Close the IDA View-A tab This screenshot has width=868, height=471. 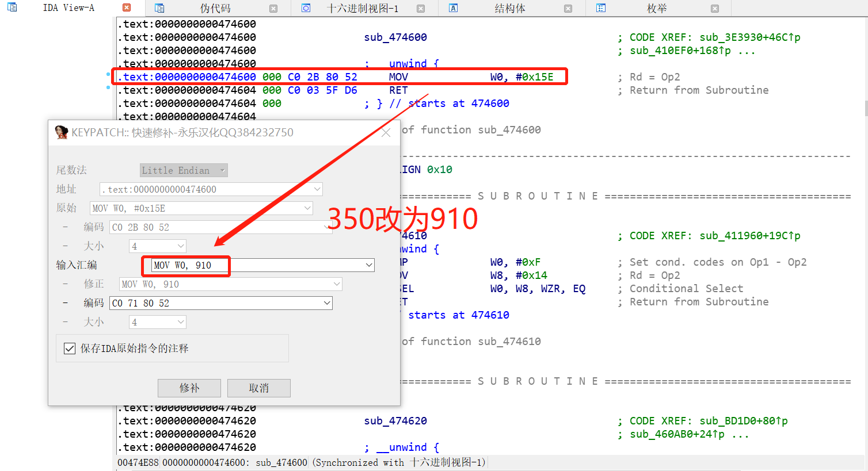(x=127, y=7)
